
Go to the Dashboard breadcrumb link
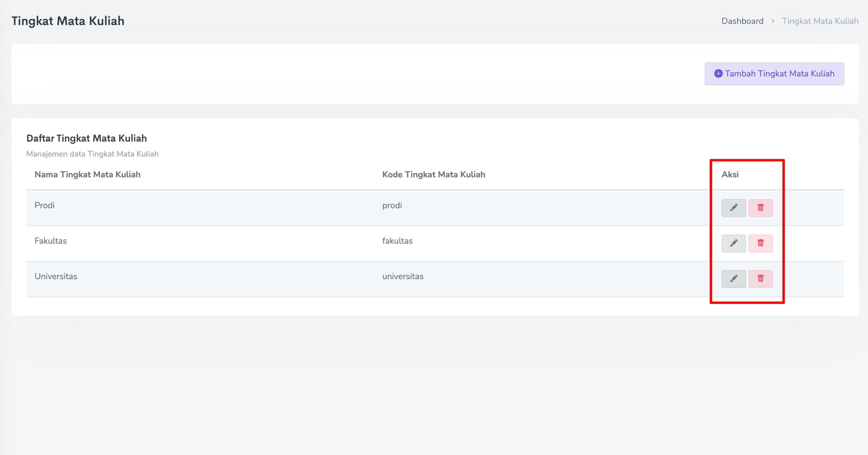pyautogui.click(x=742, y=21)
